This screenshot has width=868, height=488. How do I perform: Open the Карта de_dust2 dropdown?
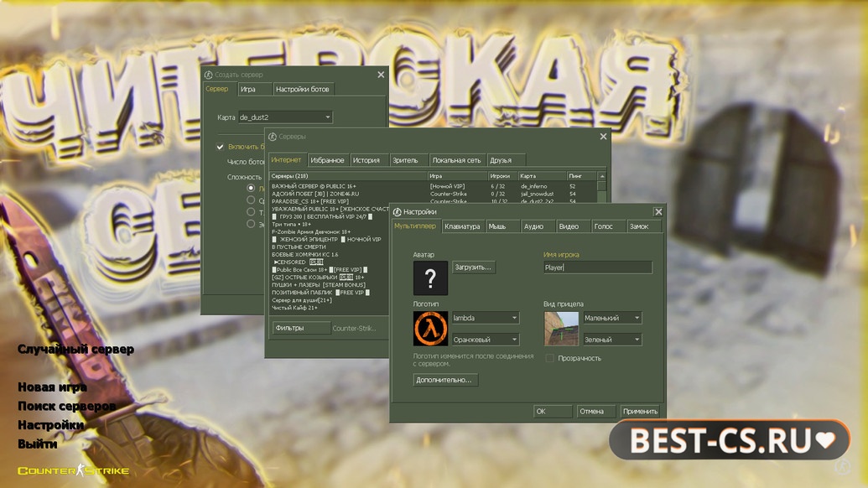pos(285,117)
